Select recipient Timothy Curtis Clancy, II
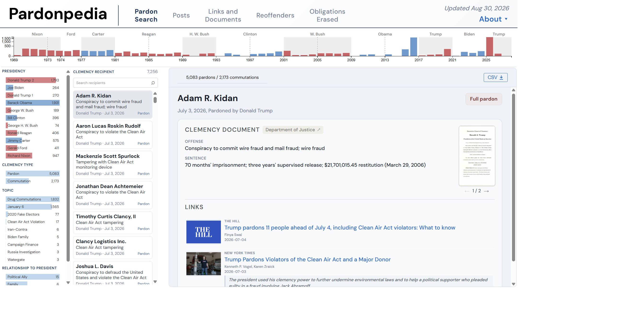 point(113,223)
